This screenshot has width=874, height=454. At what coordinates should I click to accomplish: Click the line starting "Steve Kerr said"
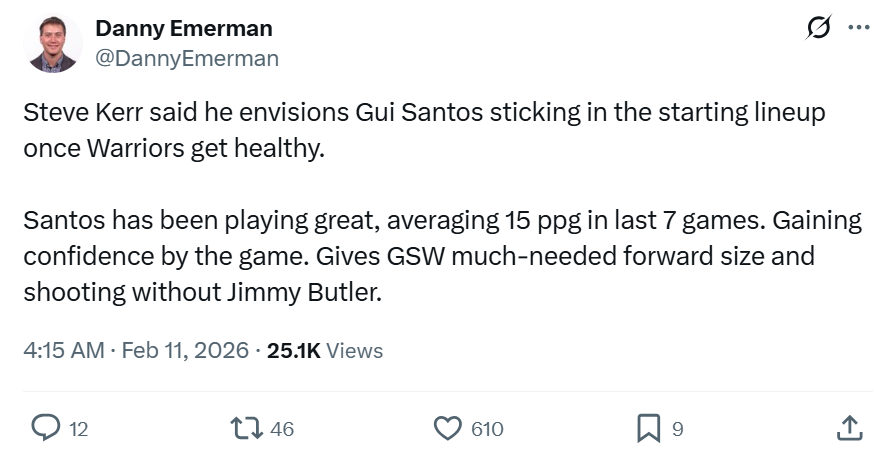pos(424,112)
